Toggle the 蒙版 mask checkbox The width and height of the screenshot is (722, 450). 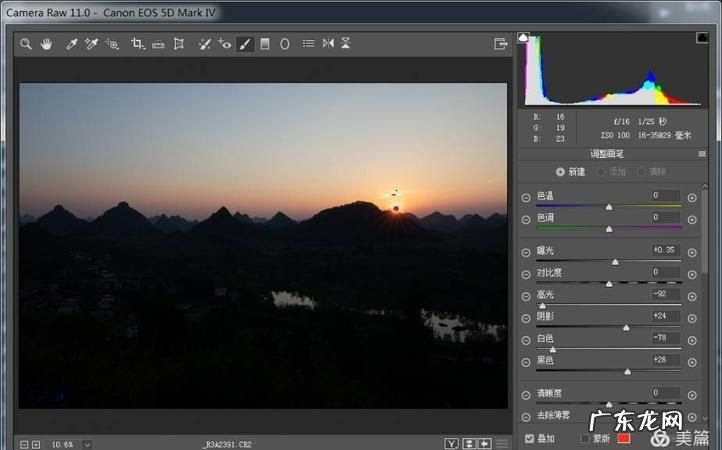point(585,438)
